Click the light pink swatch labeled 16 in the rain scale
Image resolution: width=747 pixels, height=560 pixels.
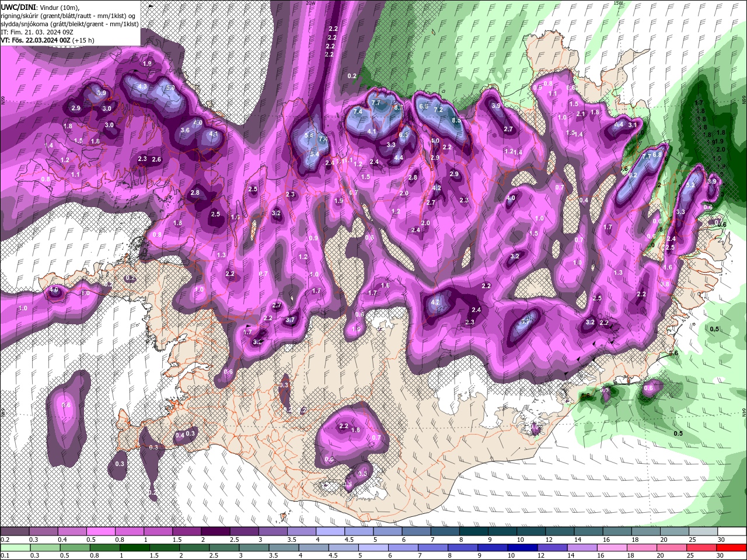(612, 548)
